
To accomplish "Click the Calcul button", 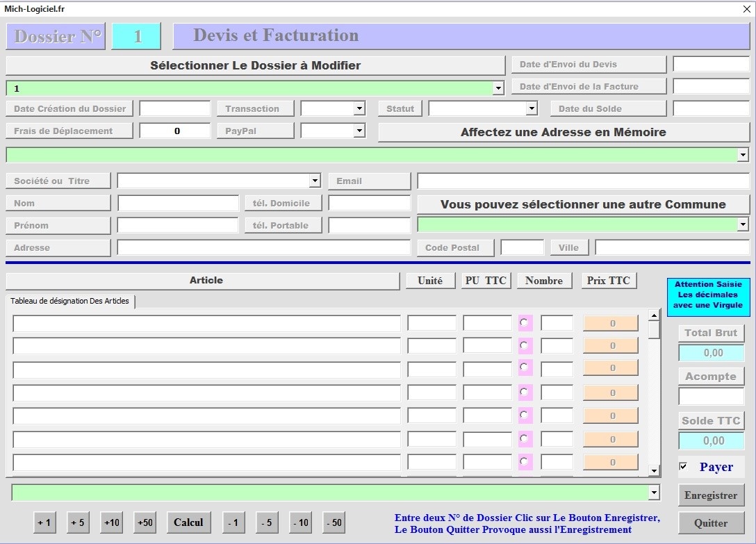I will pyautogui.click(x=188, y=522).
